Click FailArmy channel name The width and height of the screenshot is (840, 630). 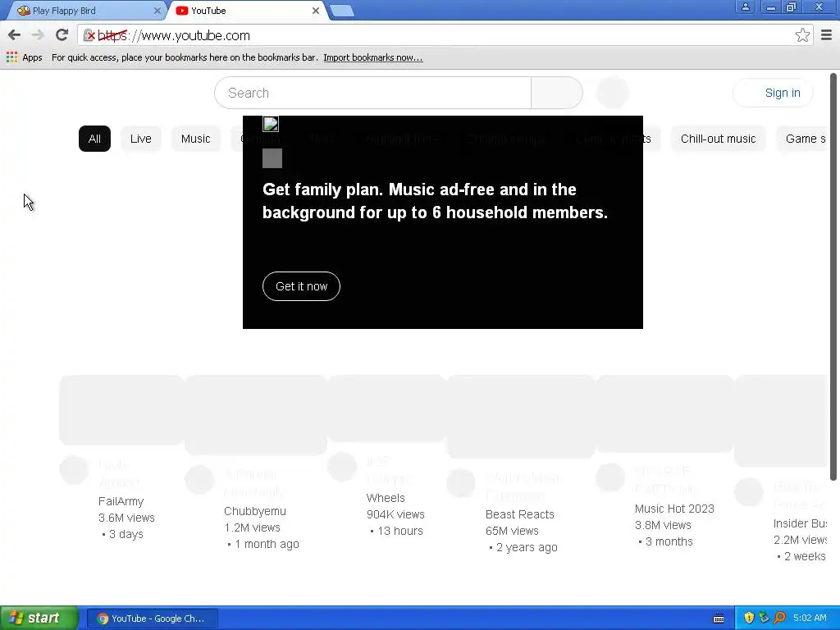click(121, 501)
